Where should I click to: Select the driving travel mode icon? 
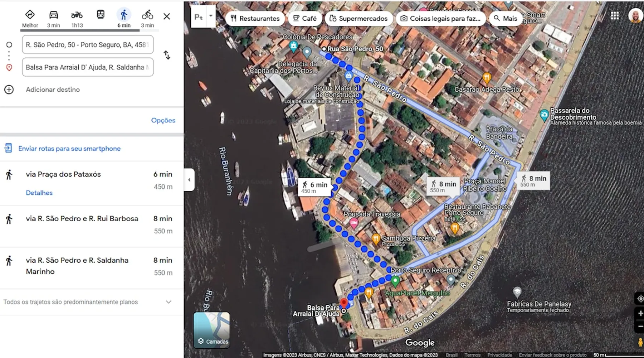pos(53,15)
